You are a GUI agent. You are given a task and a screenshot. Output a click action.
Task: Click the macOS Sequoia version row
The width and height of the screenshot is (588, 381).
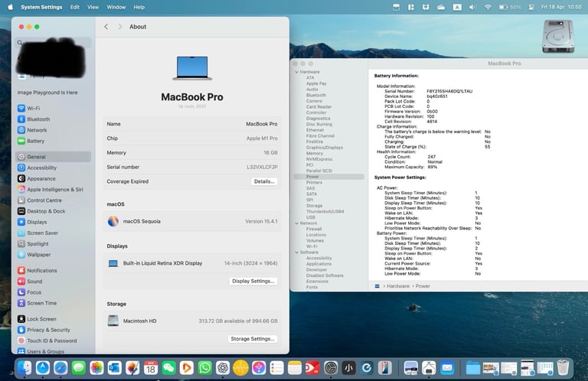(192, 221)
